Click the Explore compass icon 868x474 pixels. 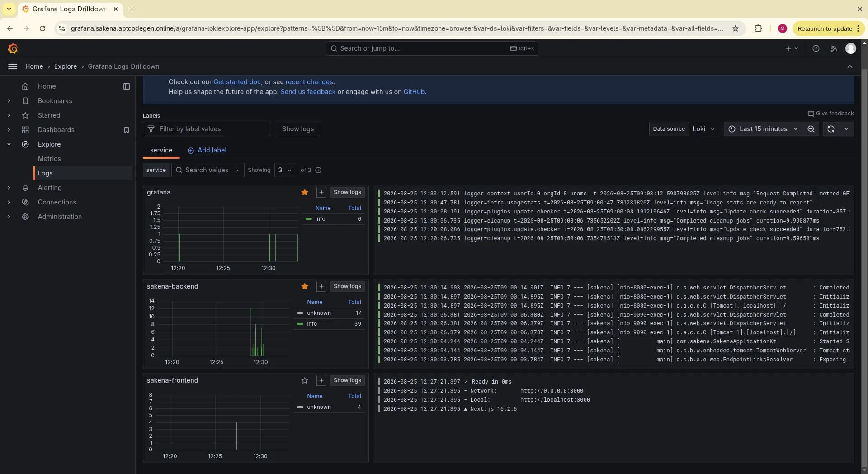point(25,144)
